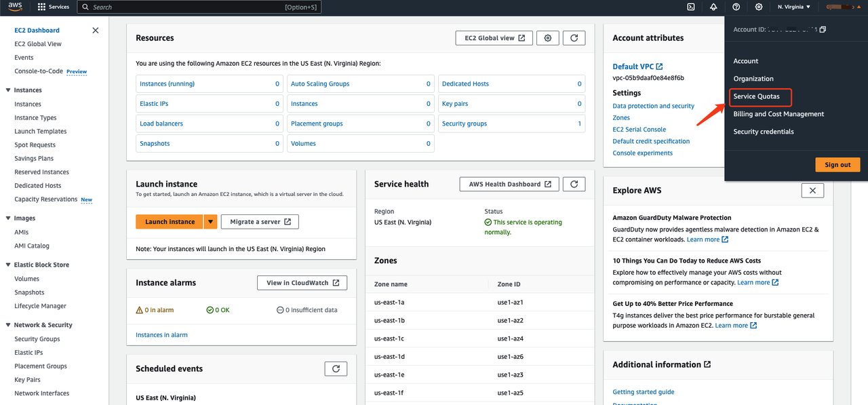Open EC2 Global view button
868x405 pixels.
[494, 38]
